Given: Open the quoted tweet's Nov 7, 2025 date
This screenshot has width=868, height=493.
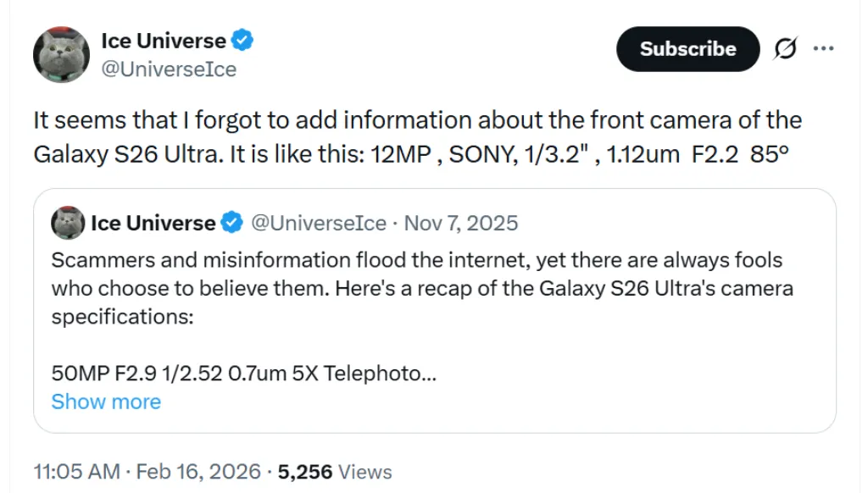Looking at the screenshot, I should (x=461, y=223).
